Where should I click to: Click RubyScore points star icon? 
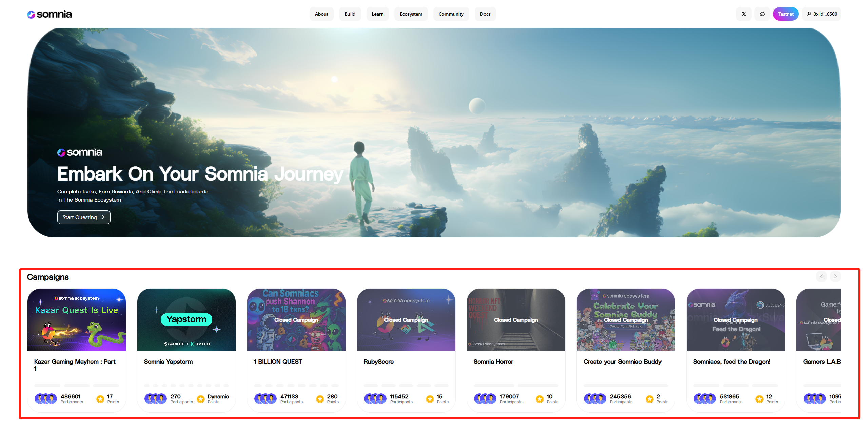pyautogui.click(x=430, y=399)
